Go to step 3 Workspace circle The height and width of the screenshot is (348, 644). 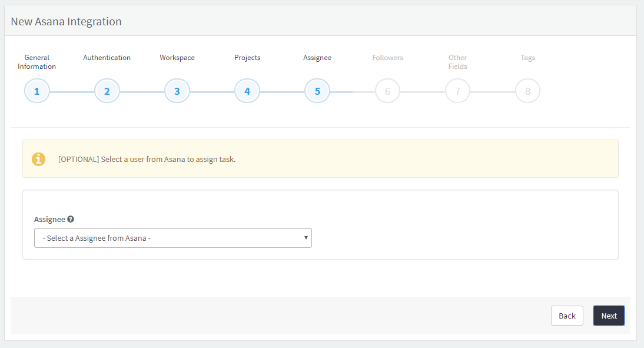coord(177,91)
